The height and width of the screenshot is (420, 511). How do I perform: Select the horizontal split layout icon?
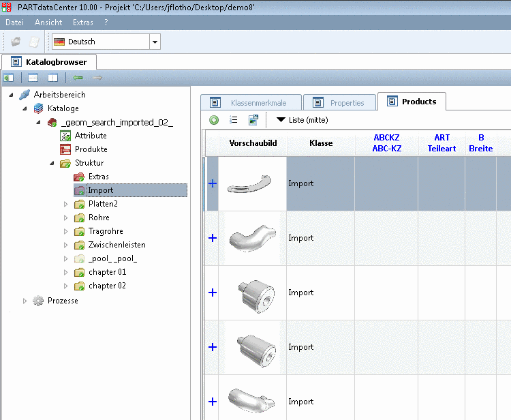click(x=33, y=78)
